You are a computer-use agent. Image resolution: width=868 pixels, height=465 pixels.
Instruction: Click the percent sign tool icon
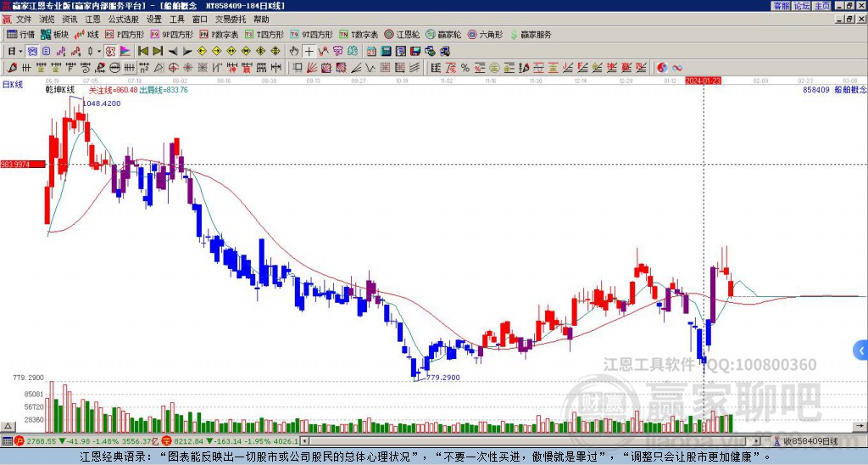point(465,68)
